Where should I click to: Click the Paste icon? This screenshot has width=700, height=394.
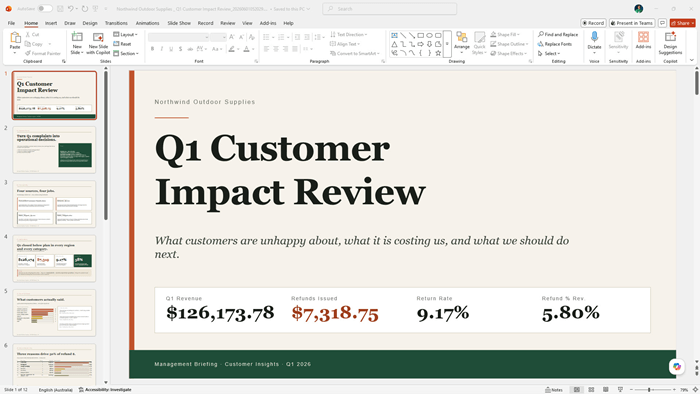(15, 38)
